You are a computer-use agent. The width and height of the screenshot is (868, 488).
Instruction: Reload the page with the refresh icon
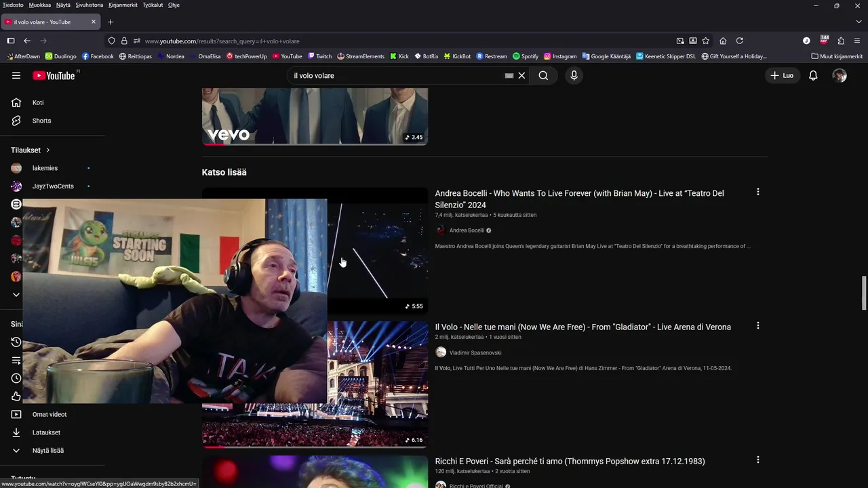pos(740,41)
